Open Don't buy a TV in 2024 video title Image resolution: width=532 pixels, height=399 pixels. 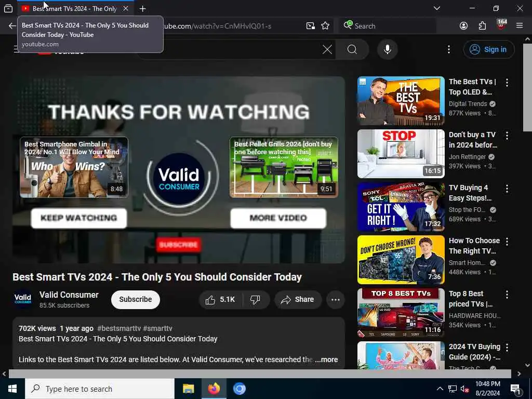[473, 140]
